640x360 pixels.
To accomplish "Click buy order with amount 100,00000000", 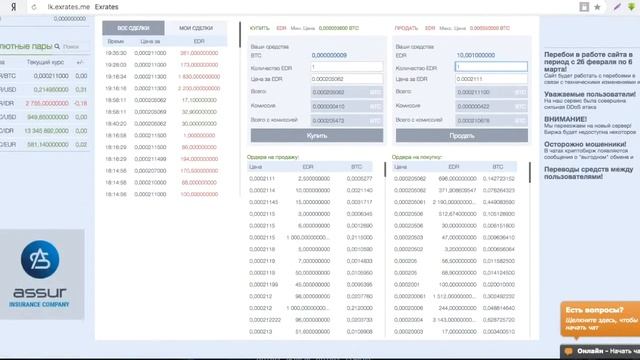I will click(455, 285).
